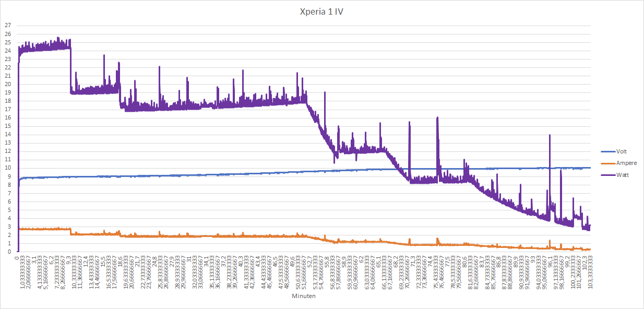Click the blue Volt legend line marker
The image size is (644, 309).
[x=607, y=151]
